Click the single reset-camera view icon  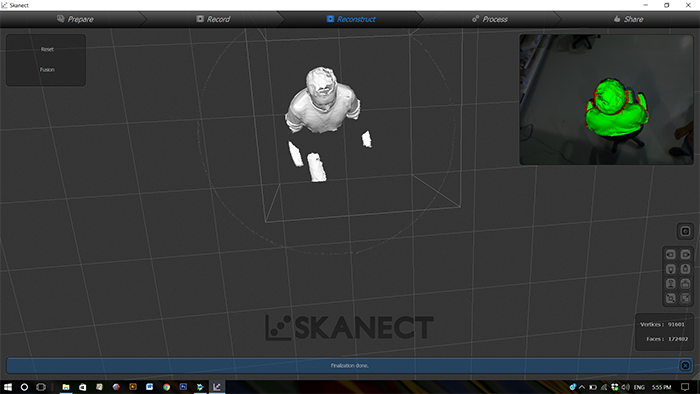[685, 231]
